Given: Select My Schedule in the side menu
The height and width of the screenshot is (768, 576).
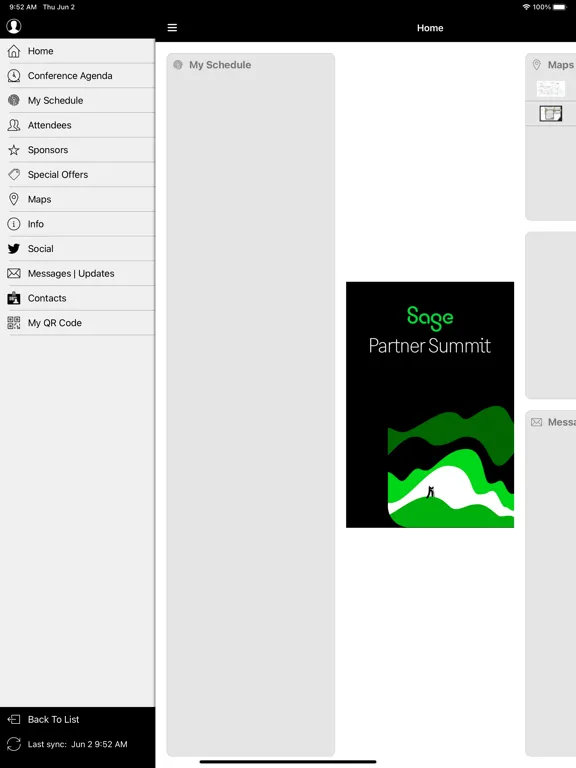Looking at the screenshot, I should [77, 100].
